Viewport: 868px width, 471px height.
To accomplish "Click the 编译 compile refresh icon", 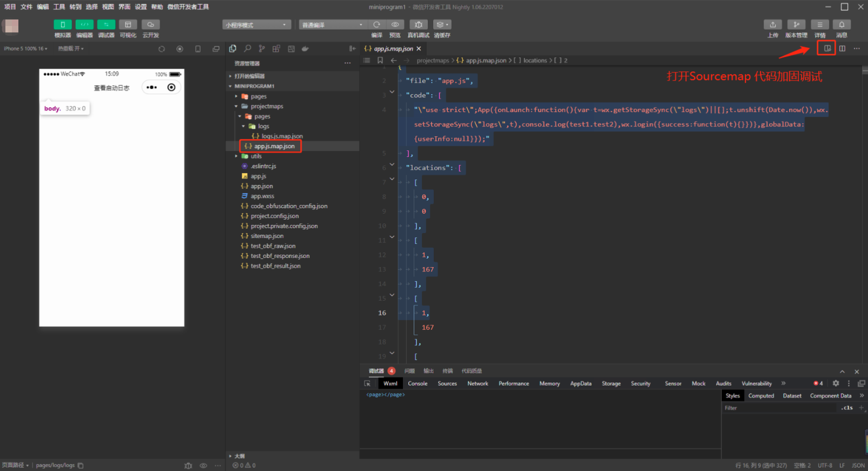I will pyautogui.click(x=377, y=25).
